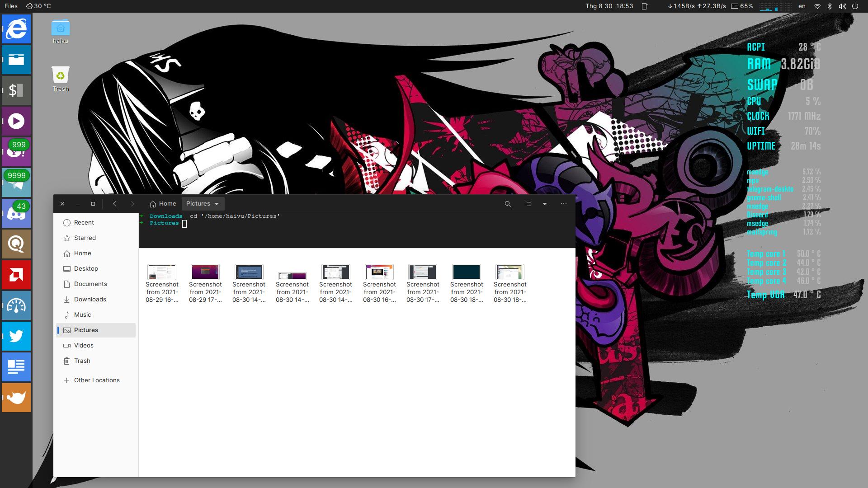This screenshot has height=488, width=868.
Task: Toggle list view in Files toolbar
Action: (528, 204)
